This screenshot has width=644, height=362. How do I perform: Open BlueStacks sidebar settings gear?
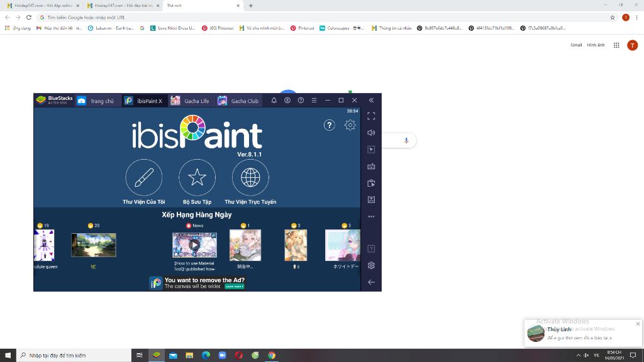point(371,266)
